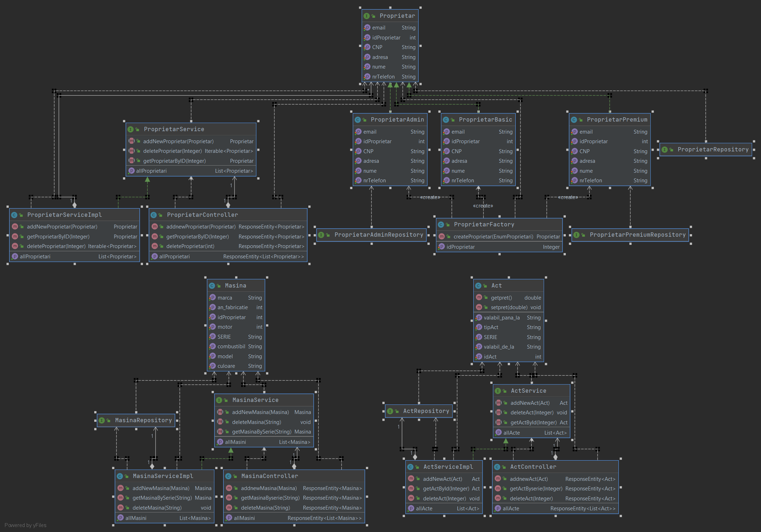Viewport: 761px width, 532px height.
Task: Click the interface icon of ProprietarRepository
Action: click(x=665, y=150)
